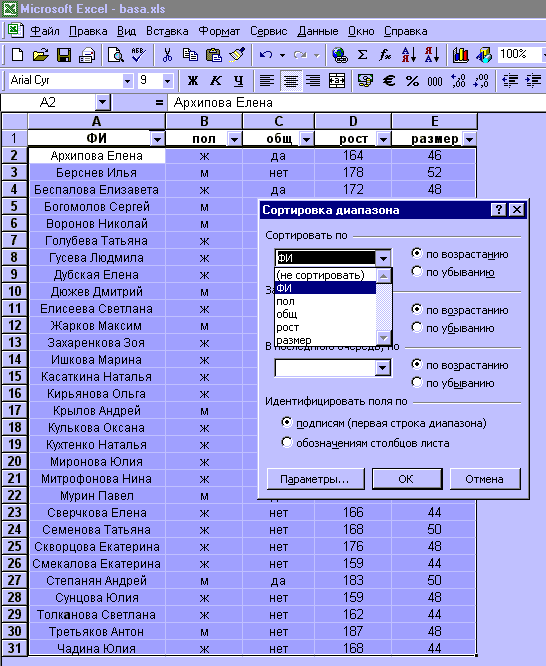
Task: Apply currency style icon
Action: (365, 80)
